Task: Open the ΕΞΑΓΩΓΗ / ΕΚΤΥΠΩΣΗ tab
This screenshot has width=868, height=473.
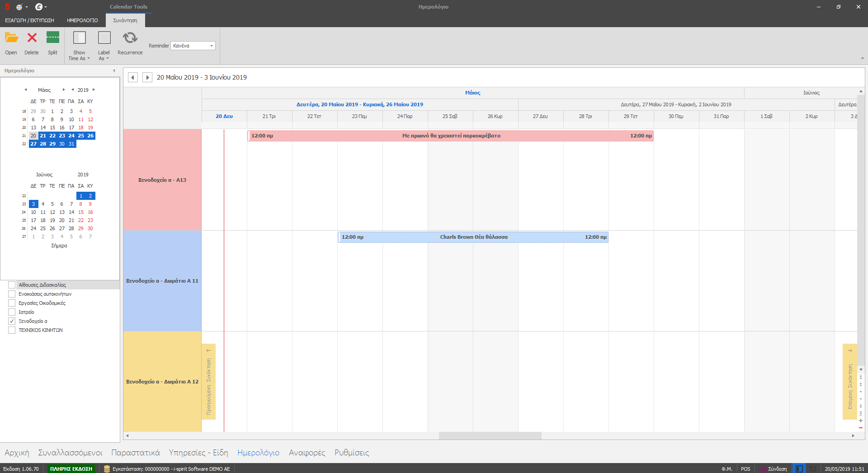Action: point(29,20)
